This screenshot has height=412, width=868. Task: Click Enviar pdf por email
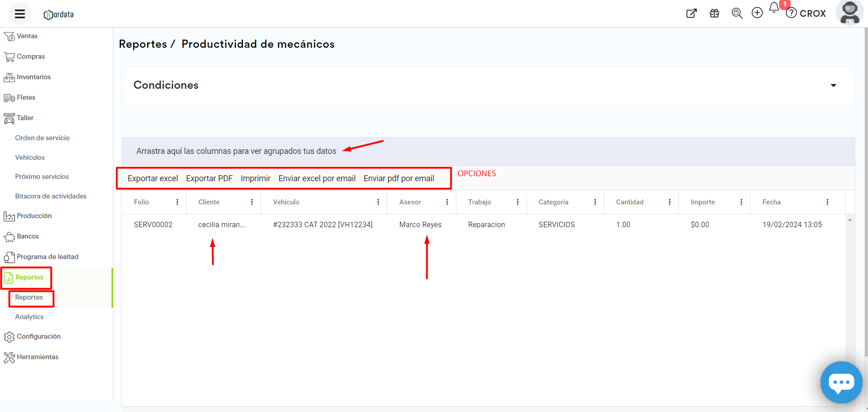pos(398,178)
